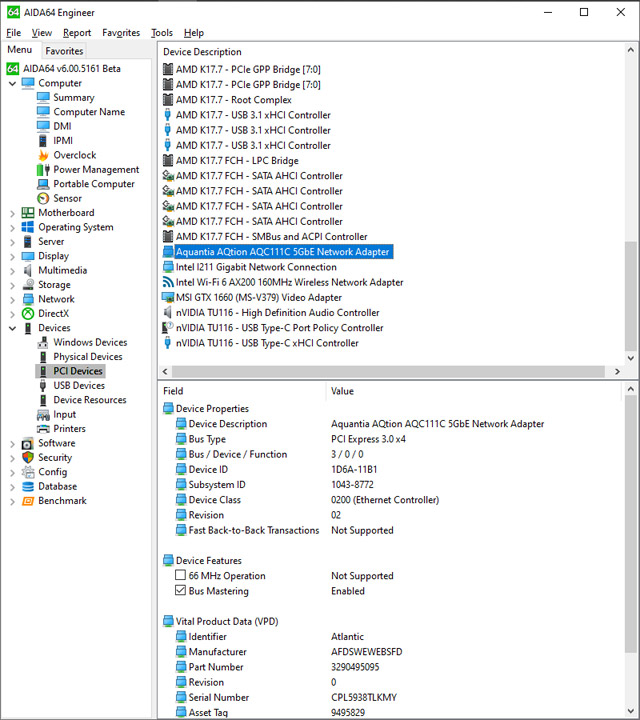
Task: Click the Benchmark icon in tree
Action: [28, 501]
